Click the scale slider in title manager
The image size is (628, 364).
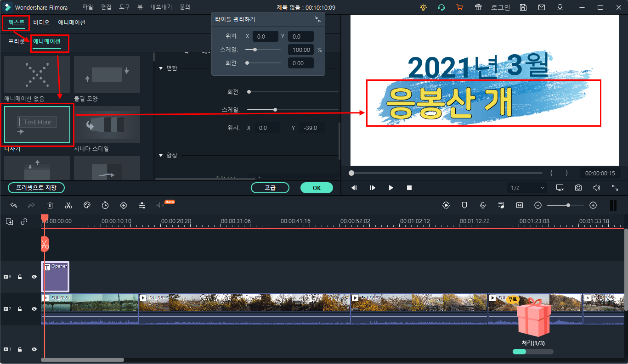click(x=263, y=50)
